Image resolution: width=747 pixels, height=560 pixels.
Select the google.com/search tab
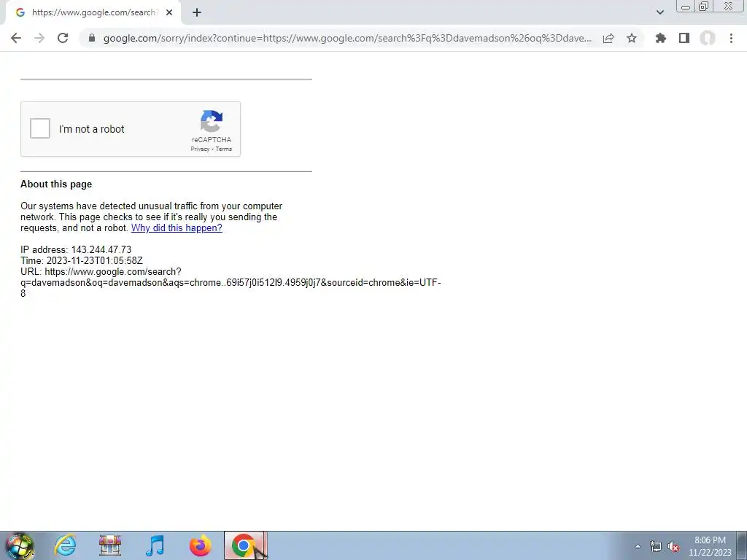click(93, 13)
